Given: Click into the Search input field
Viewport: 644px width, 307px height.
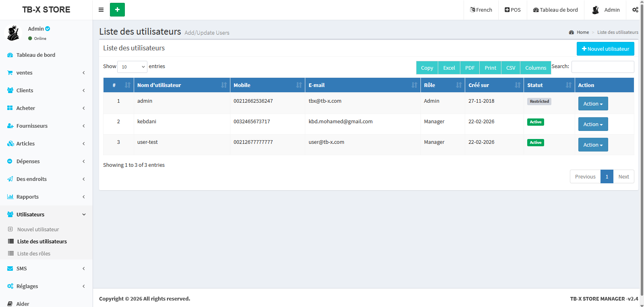Looking at the screenshot, I should [603, 67].
